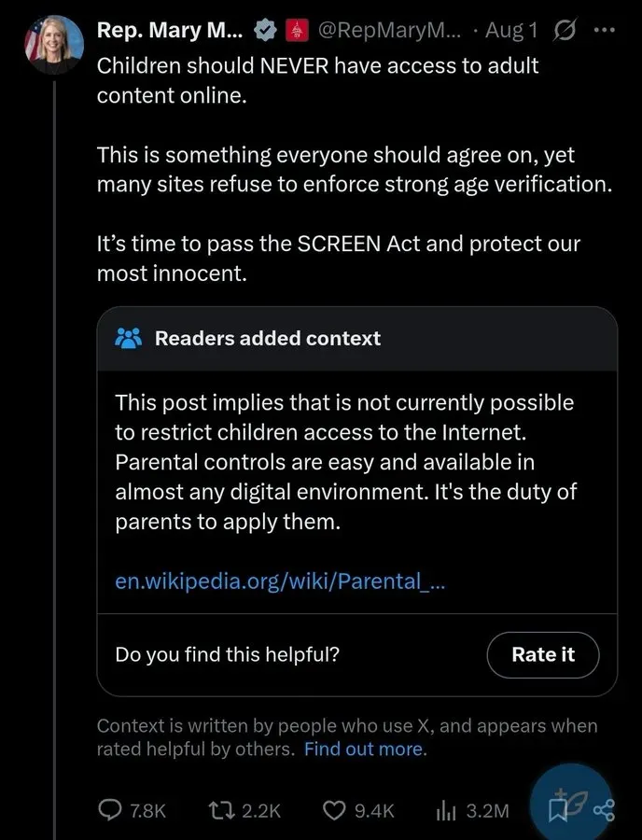The height and width of the screenshot is (840, 642).
Task: Click the Find out more link
Action: click(x=365, y=749)
